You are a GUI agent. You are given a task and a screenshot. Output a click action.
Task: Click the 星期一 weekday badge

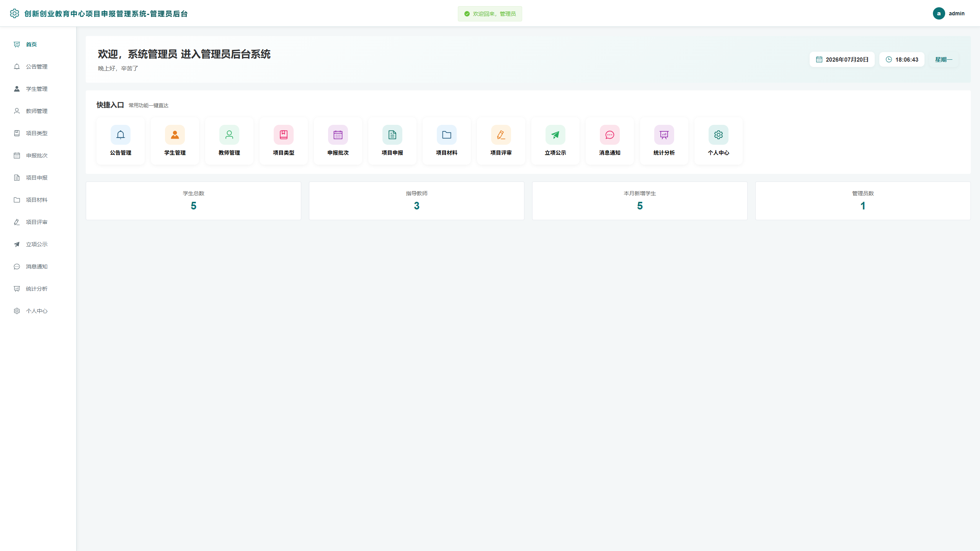point(944,59)
